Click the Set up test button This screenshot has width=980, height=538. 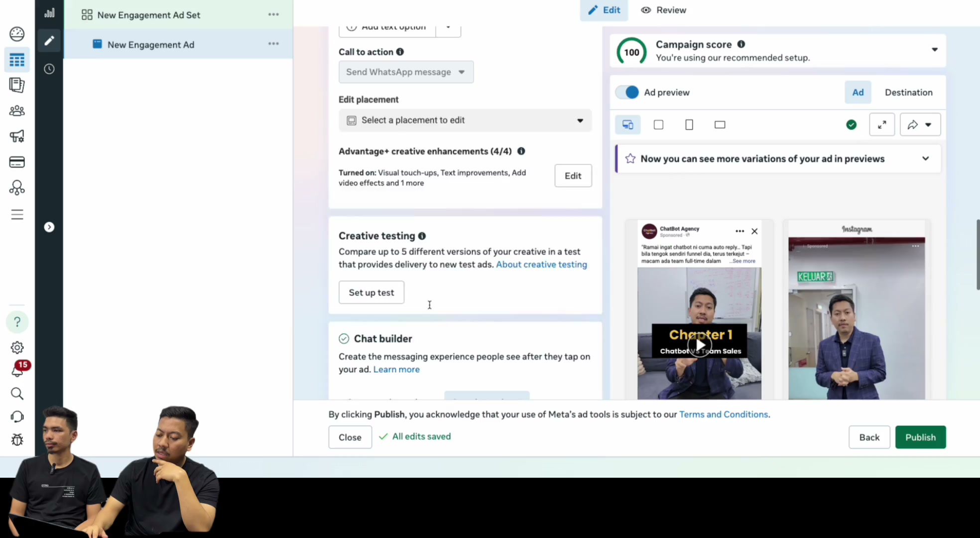[x=371, y=292]
